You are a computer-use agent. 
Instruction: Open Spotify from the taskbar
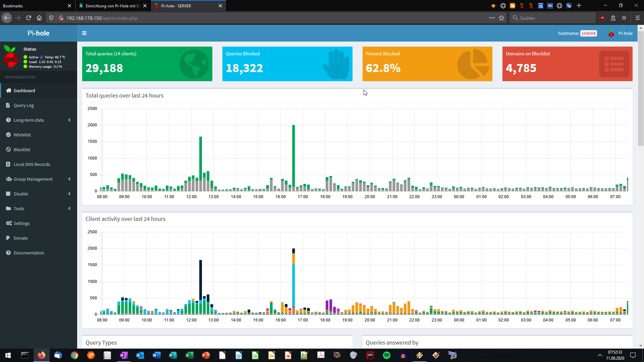387,355
